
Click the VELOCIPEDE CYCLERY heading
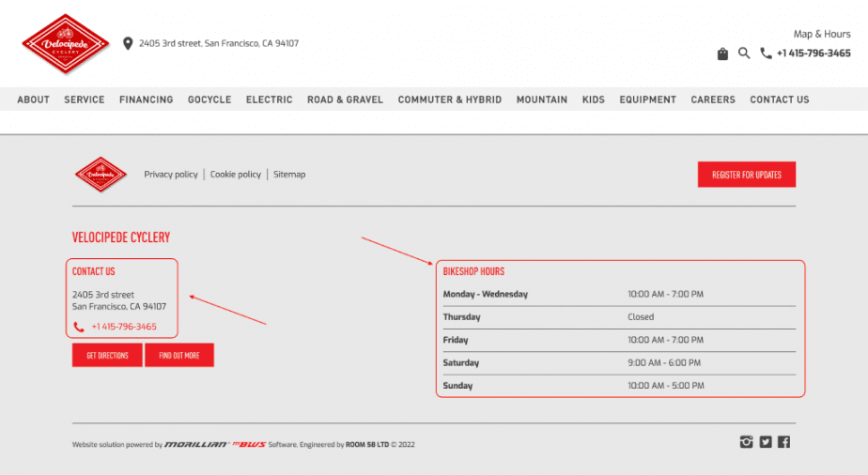tap(120, 237)
